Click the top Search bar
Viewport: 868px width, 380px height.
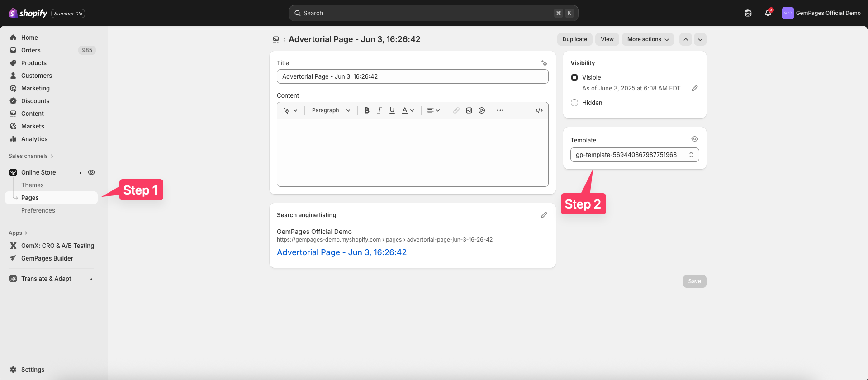click(x=433, y=13)
